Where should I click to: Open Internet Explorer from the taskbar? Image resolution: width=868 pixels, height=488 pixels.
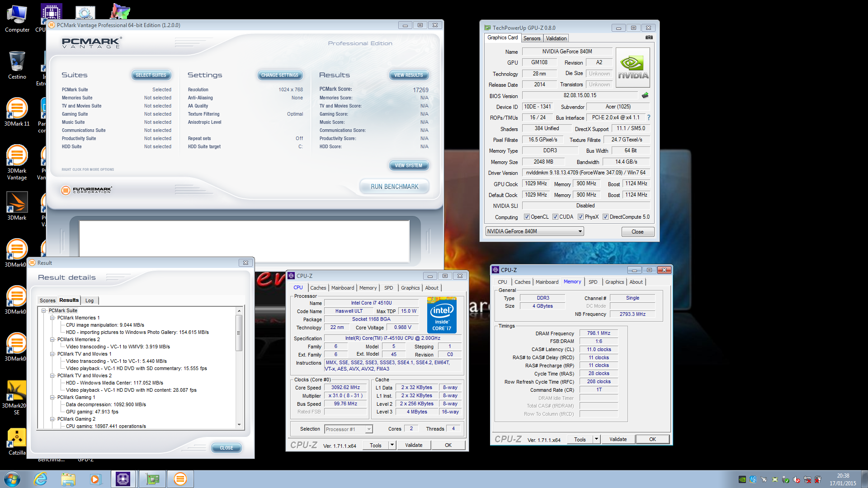coord(41,479)
